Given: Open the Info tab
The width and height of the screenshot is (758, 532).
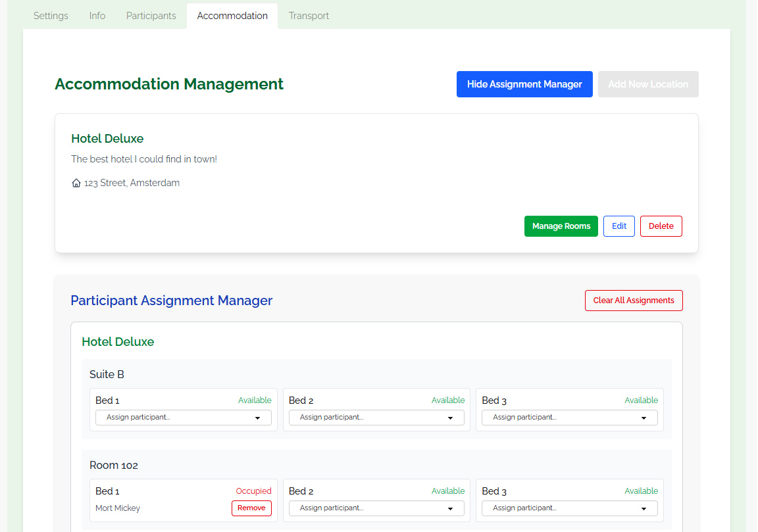Looking at the screenshot, I should pyautogui.click(x=97, y=15).
